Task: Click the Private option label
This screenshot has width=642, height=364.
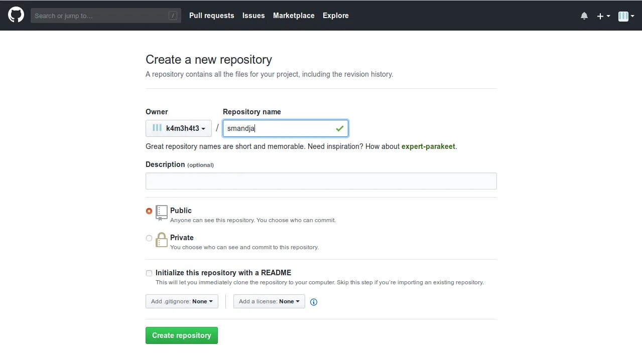Action: [x=182, y=238]
